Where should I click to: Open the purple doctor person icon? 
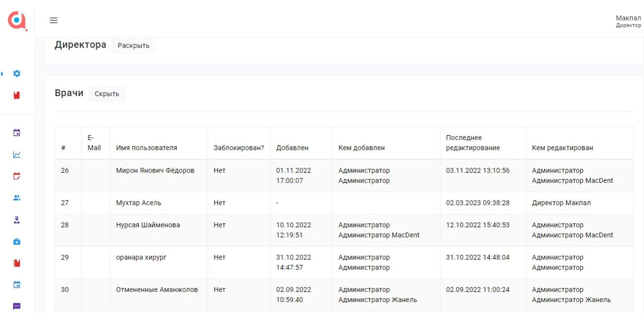17,220
